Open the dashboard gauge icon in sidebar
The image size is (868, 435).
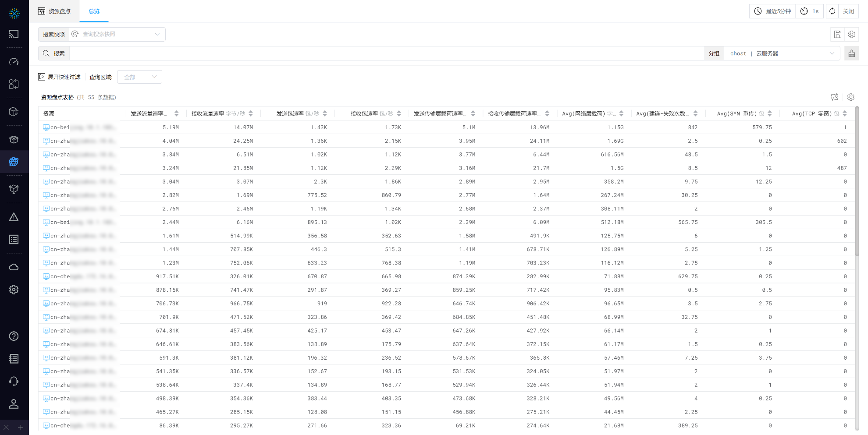(14, 62)
